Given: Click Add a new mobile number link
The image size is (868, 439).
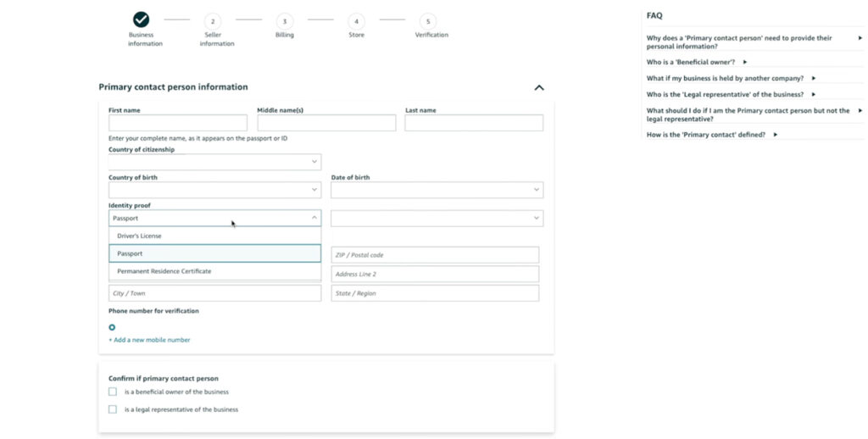Looking at the screenshot, I should (x=149, y=340).
